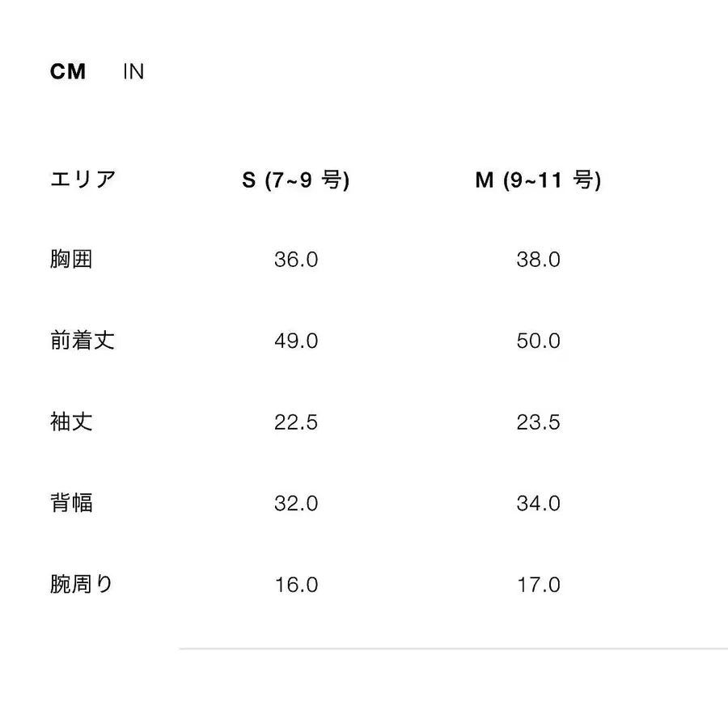Select the 17.0 arm circumference value
This screenshot has height=728, width=728.
tap(539, 584)
